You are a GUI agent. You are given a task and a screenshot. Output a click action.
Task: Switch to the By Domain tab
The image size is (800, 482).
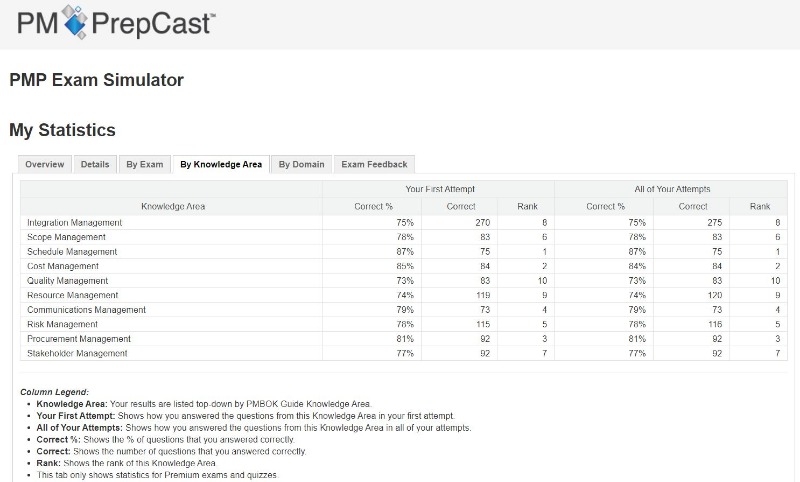point(302,164)
